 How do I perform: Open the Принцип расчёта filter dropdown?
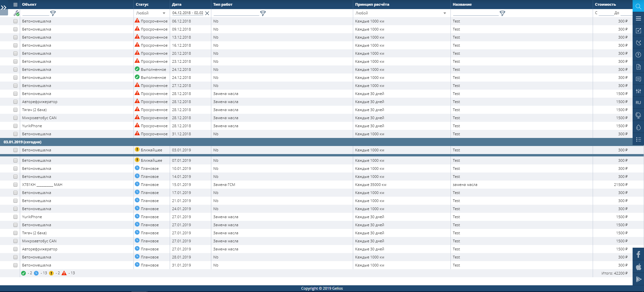(x=401, y=13)
